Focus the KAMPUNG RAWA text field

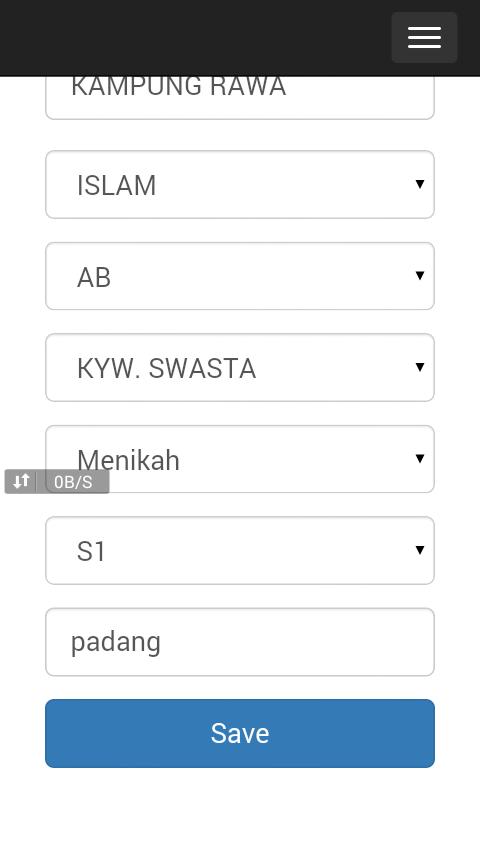(x=240, y=97)
